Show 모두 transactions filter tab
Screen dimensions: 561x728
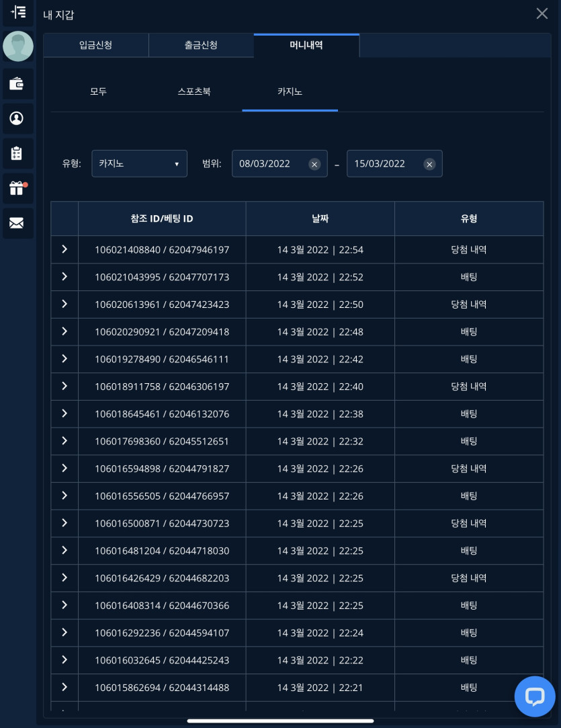(98, 91)
